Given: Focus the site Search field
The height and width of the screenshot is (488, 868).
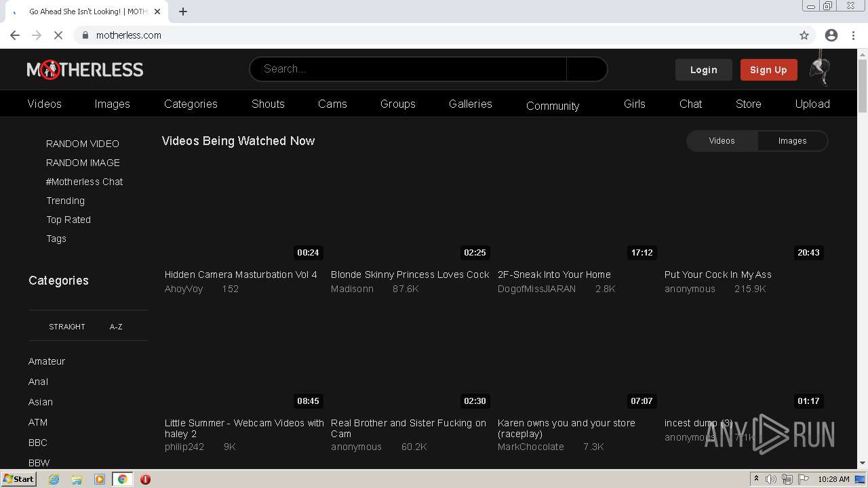Looking at the screenshot, I should (408, 69).
